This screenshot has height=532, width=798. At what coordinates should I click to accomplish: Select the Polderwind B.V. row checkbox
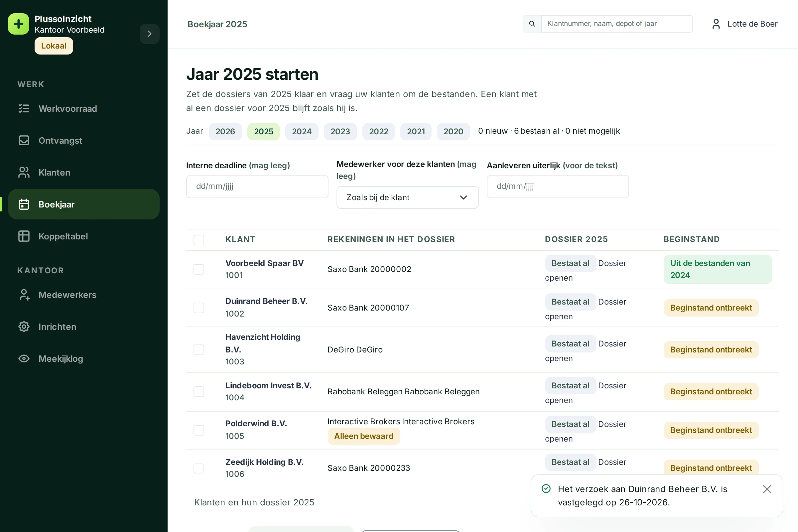(199, 430)
